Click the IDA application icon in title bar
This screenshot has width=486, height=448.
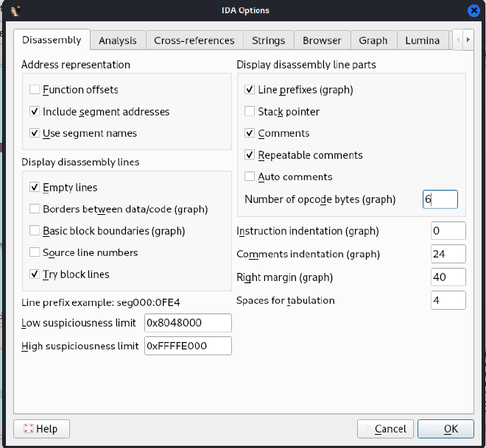tap(15, 11)
